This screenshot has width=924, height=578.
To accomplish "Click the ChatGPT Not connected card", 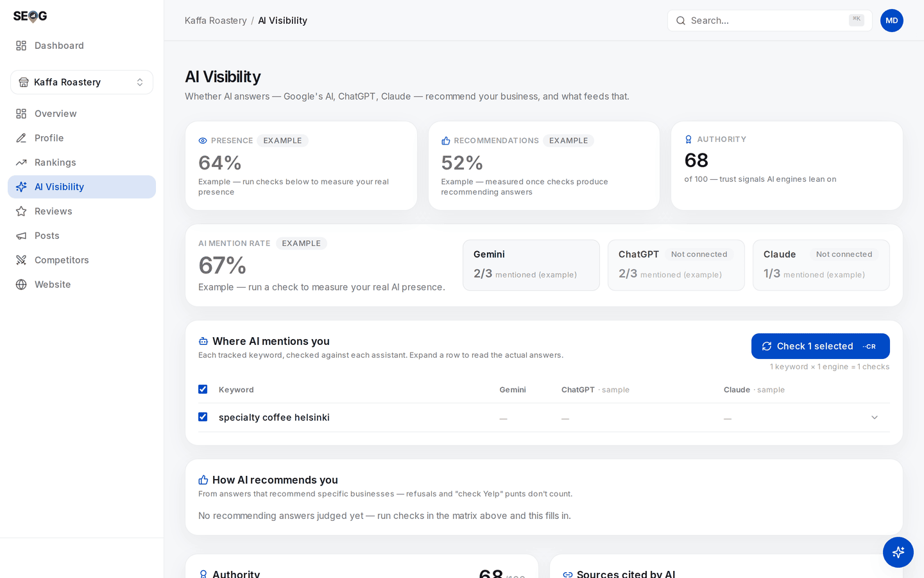I will (x=676, y=265).
